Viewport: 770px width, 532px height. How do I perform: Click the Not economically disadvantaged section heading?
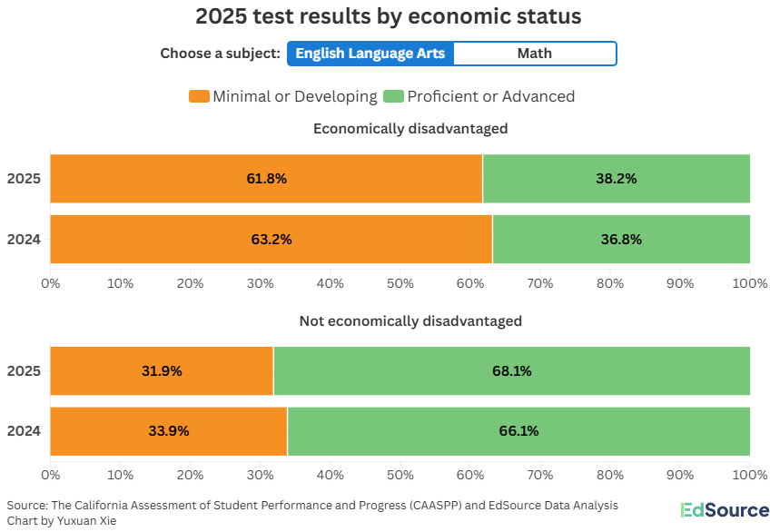tap(410, 320)
